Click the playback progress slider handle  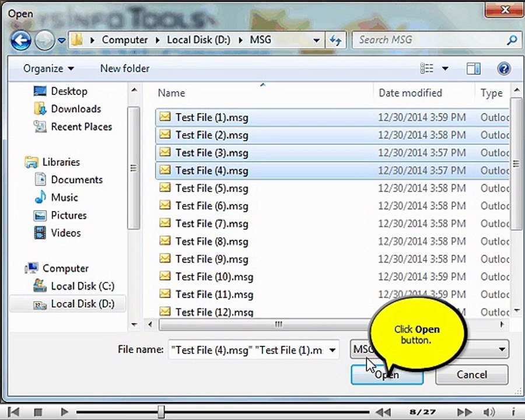(161, 412)
